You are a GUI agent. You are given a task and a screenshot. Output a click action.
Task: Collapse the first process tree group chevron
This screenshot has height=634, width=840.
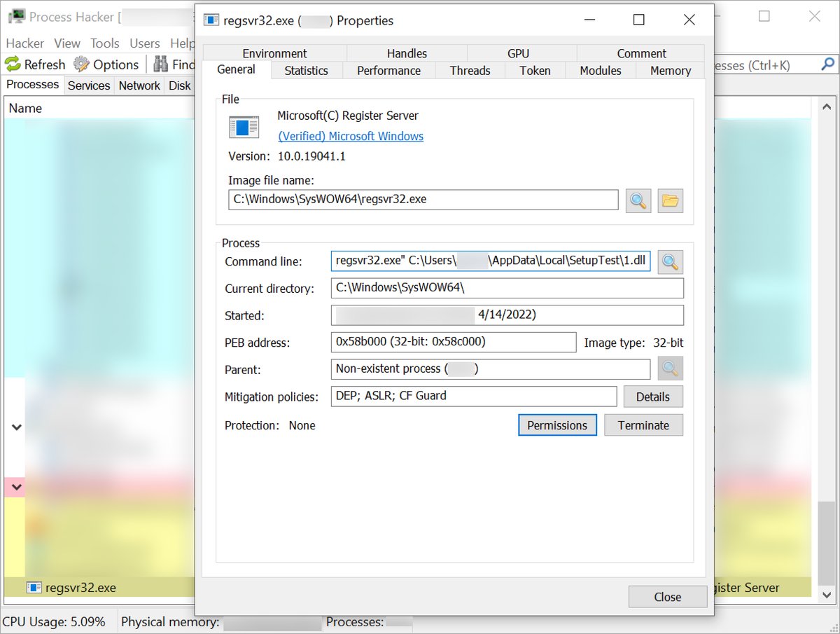pos(16,427)
